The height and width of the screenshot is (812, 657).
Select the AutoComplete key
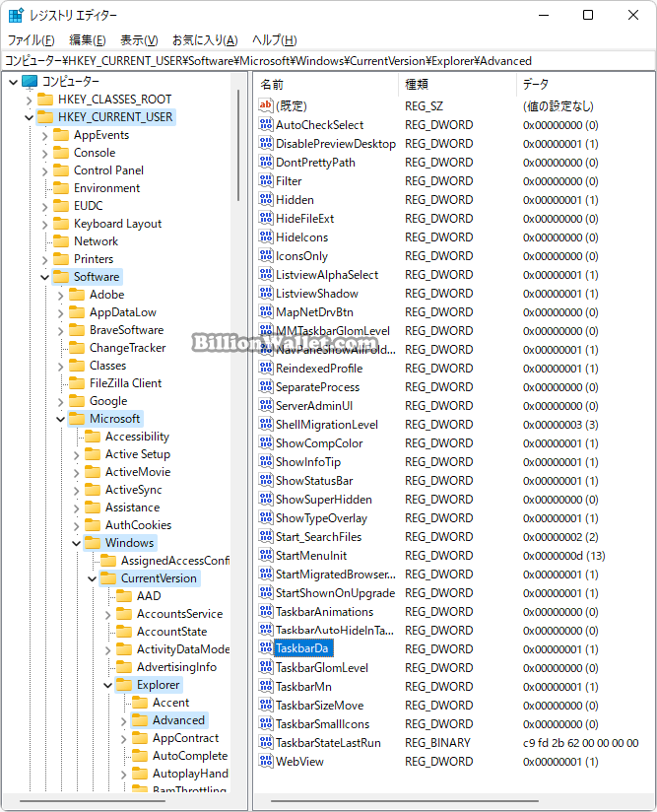point(190,756)
